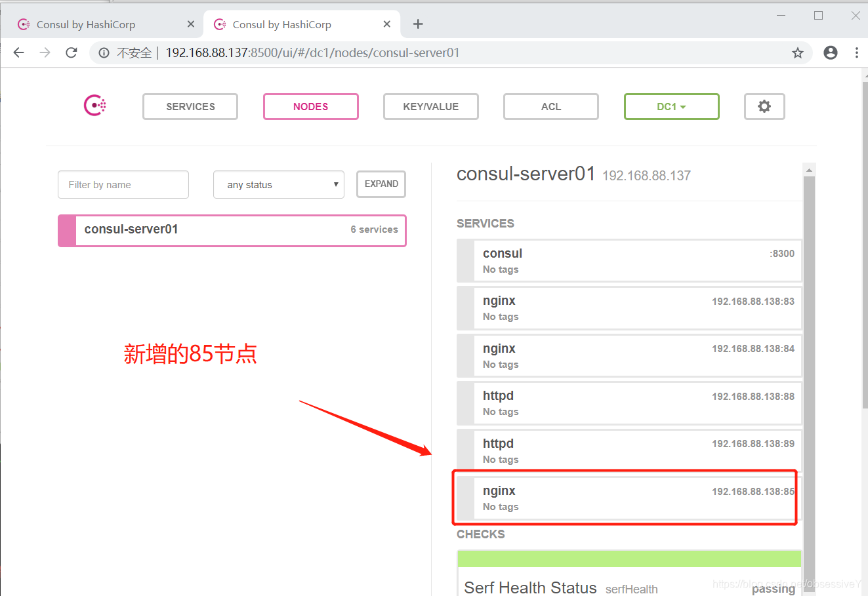The image size is (868, 596).
Task: Click the '6 services' count label
Action: (x=374, y=229)
